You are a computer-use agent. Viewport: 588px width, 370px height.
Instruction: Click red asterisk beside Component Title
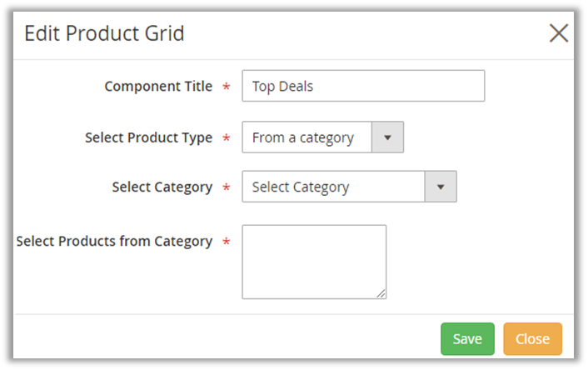tap(227, 87)
